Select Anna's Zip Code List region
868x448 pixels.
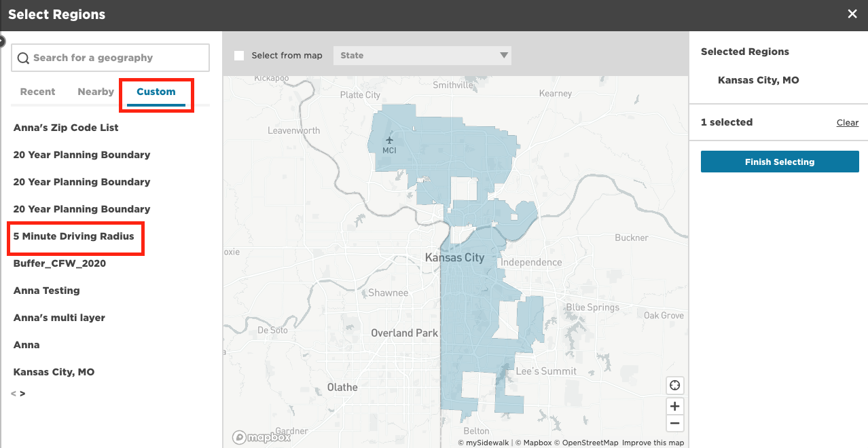click(x=66, y=128)
